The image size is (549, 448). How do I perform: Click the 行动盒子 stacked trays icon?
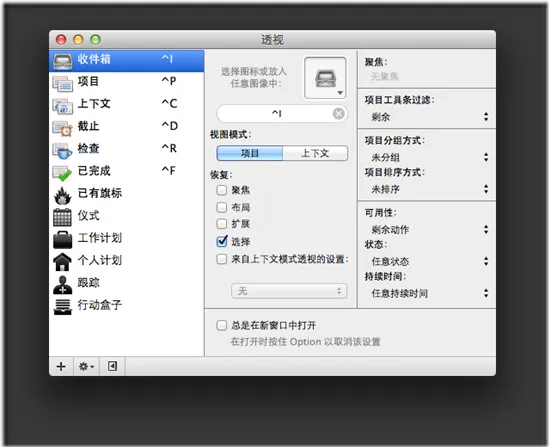pyautogui.click(x=62, y=307)
